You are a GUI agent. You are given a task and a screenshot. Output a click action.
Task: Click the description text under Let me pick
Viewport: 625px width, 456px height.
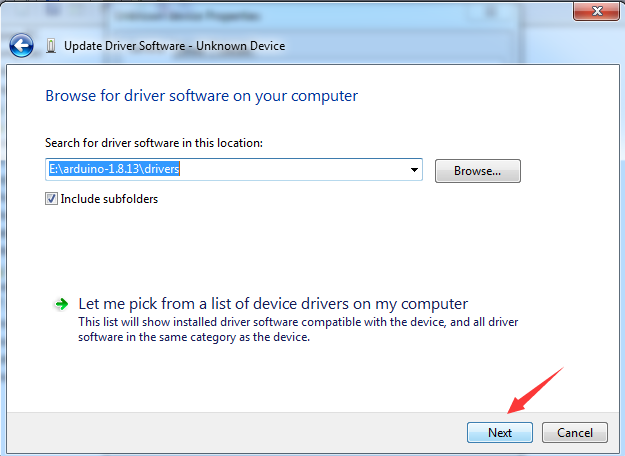click(x=298, y=330)
